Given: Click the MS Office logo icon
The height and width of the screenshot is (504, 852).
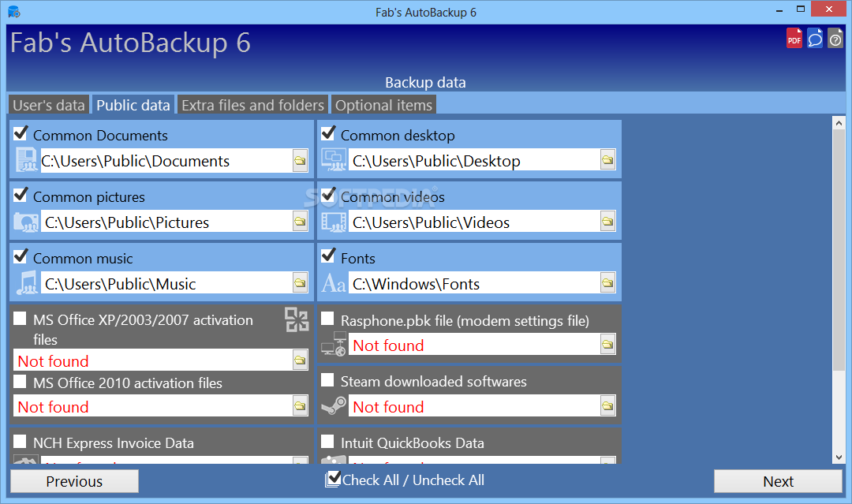Looking at the screenshot, I should click(297, 319).
